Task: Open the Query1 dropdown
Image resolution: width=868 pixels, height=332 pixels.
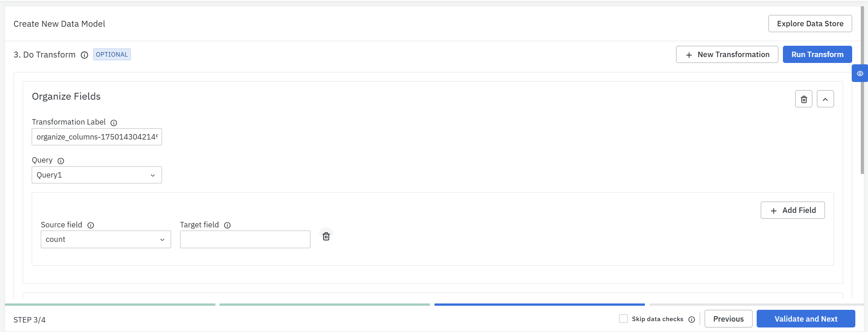Action: 97,175
